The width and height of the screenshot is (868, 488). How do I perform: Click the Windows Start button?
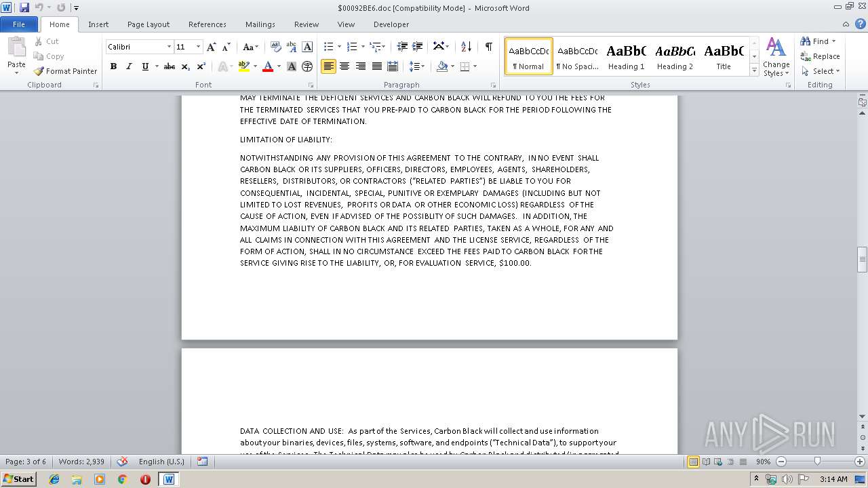click(x=19, y=479)
